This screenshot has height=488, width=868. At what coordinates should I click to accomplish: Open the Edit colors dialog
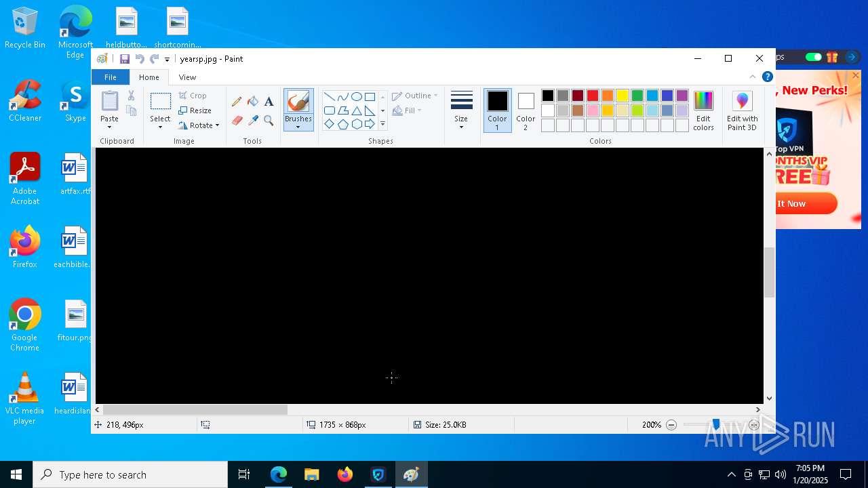click(x=703, y=110)
